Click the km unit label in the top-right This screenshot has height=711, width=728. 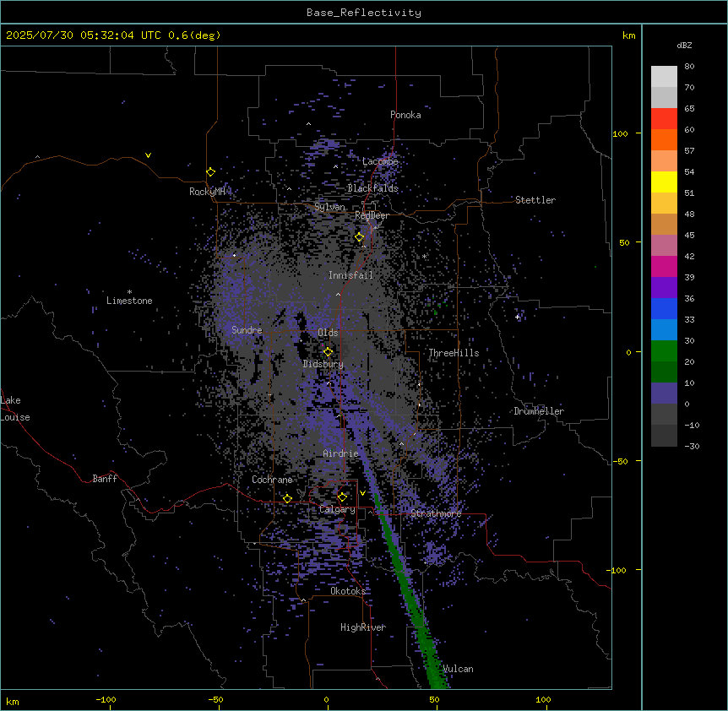coord(628,35)
